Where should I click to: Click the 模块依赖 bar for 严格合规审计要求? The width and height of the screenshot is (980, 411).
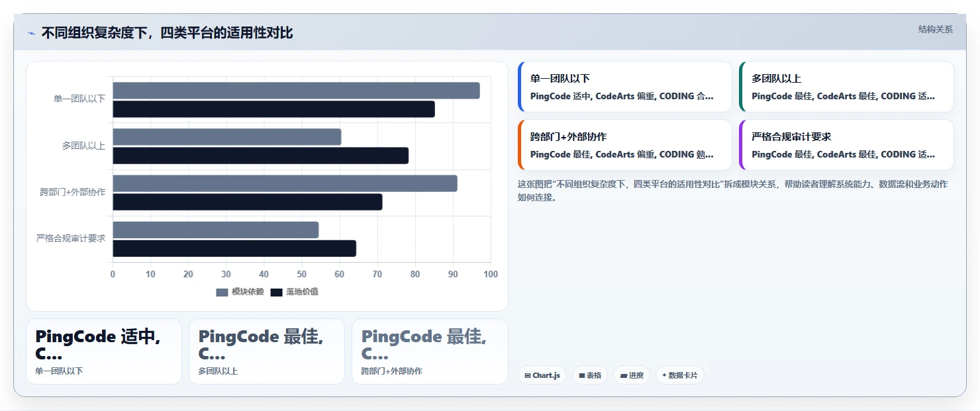215,230
